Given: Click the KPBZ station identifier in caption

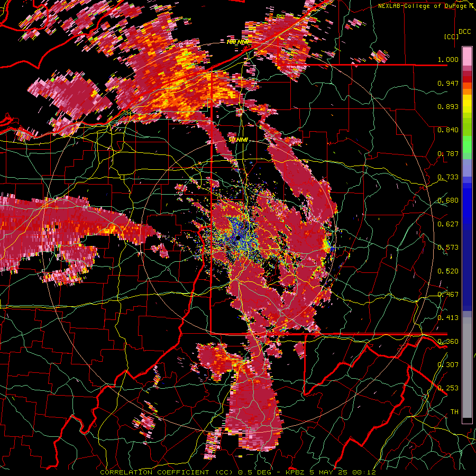Looking at the screenshot, I should [x=296, y=472].
